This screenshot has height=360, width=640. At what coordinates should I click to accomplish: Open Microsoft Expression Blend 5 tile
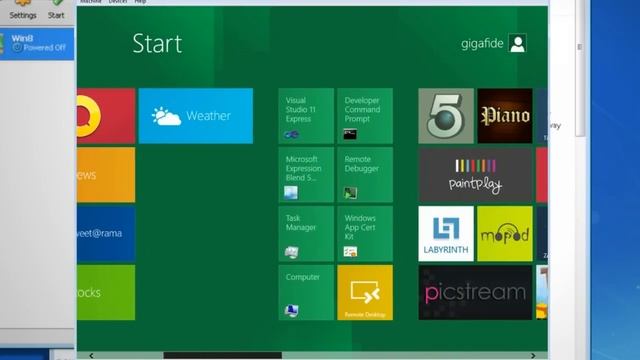(306, 175)
